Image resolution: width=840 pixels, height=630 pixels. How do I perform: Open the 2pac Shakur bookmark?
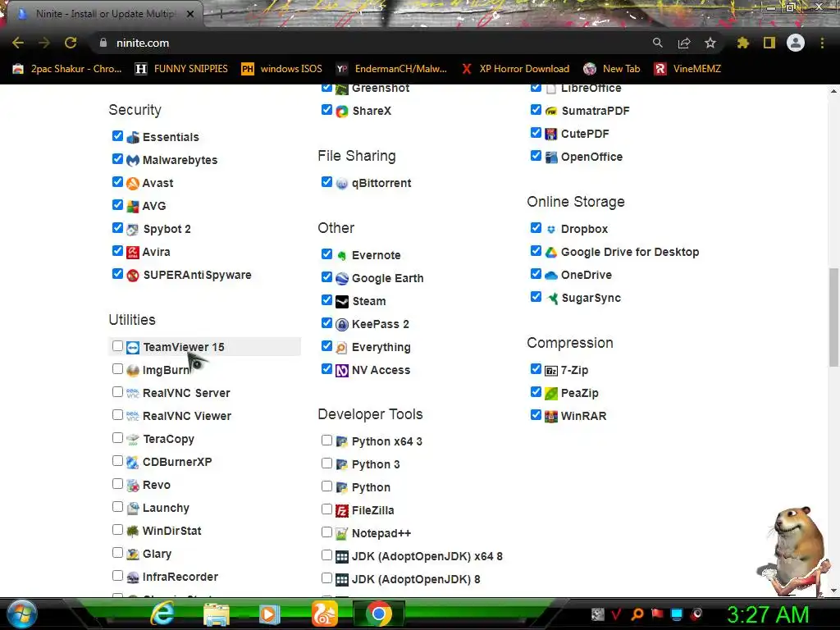click(x=67, y=69)
